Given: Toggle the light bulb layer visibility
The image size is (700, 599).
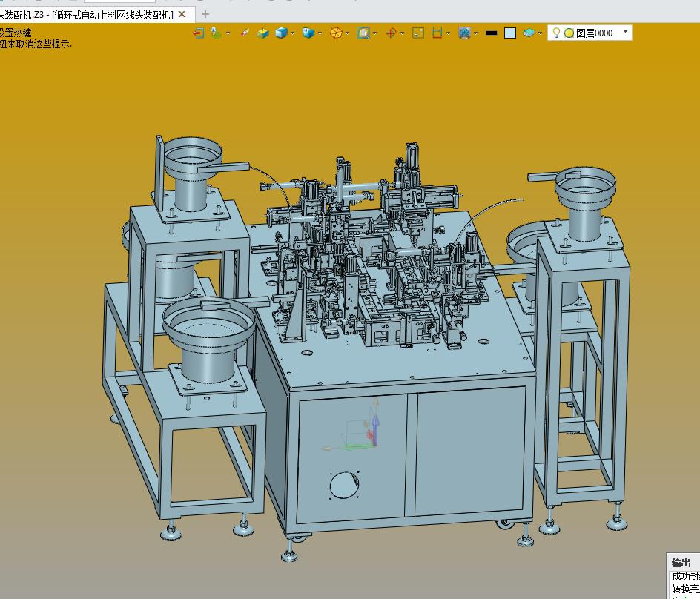Looking at the screenshot, I should click(556, 33).
